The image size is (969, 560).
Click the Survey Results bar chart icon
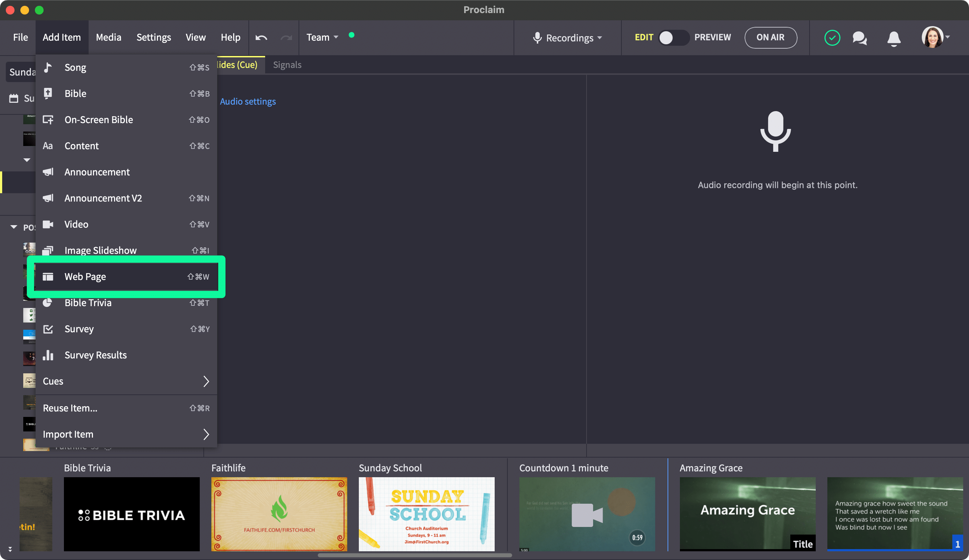(x=48, y=355)
